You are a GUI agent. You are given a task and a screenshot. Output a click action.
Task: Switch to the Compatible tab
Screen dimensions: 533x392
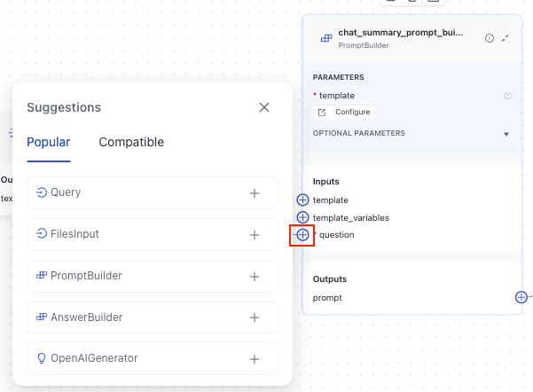(131, 142)
